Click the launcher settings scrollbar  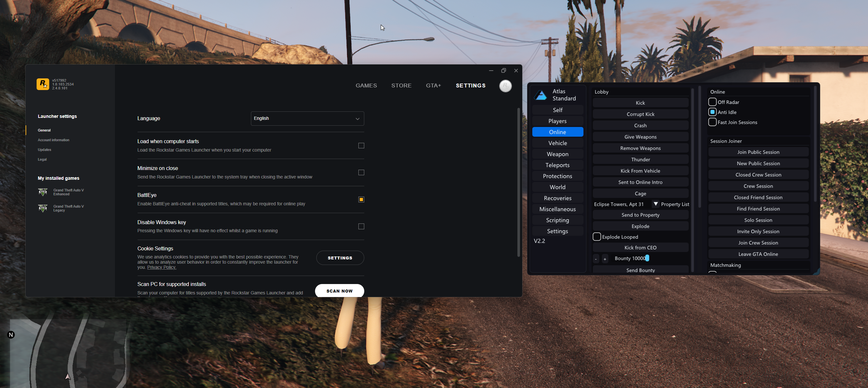(x=518, y=182)
